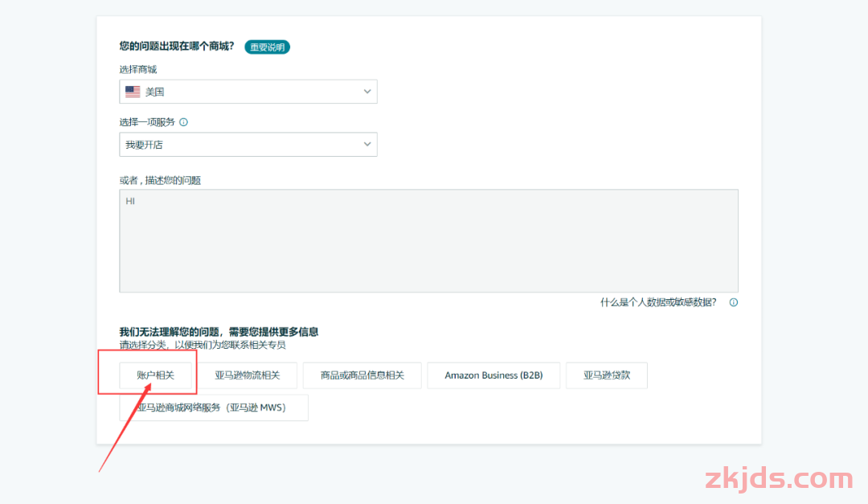Click the US flag icon in marketplace dropdown
The height and width of the screenshot is (504, 868).
(133, 92)
